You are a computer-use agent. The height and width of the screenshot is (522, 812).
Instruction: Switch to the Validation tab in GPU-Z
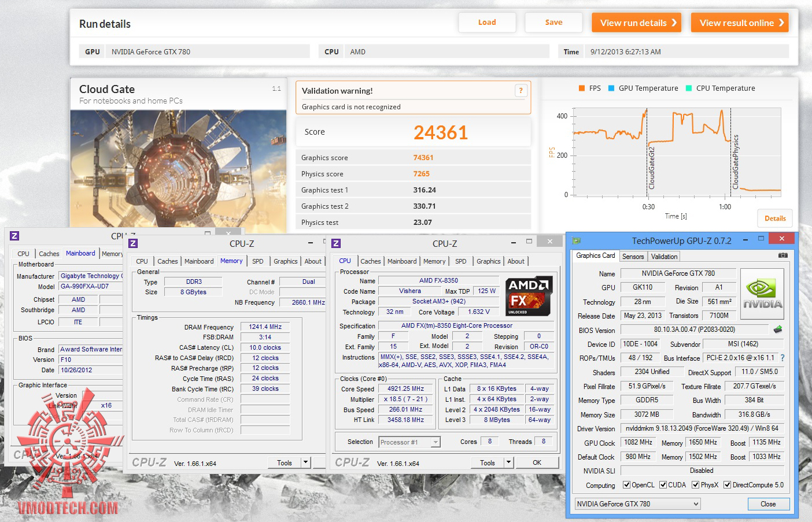click(664, 257)
